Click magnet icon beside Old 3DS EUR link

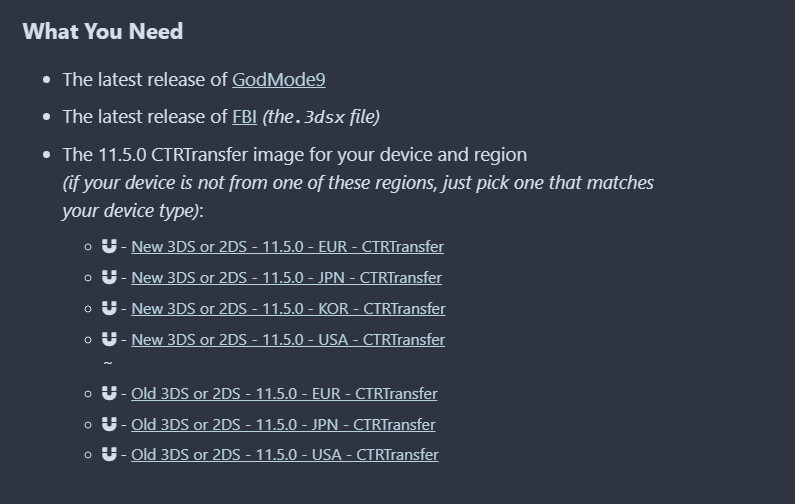click(x=109, y=393)
